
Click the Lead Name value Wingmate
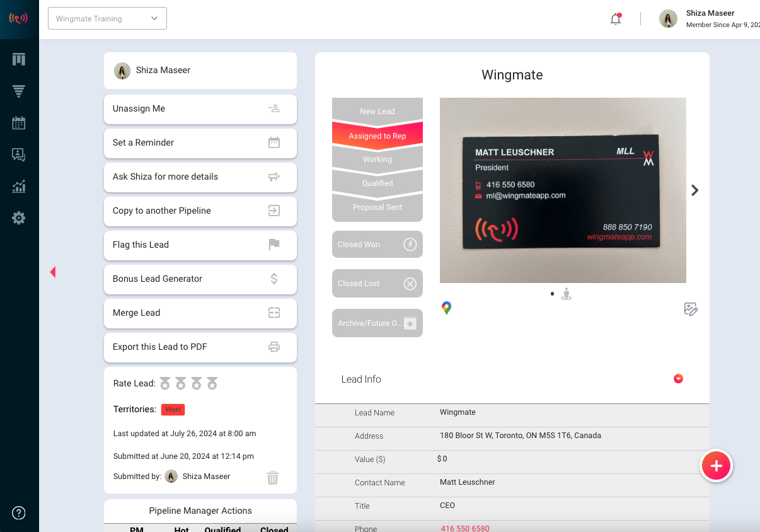[x=458, y=412]
